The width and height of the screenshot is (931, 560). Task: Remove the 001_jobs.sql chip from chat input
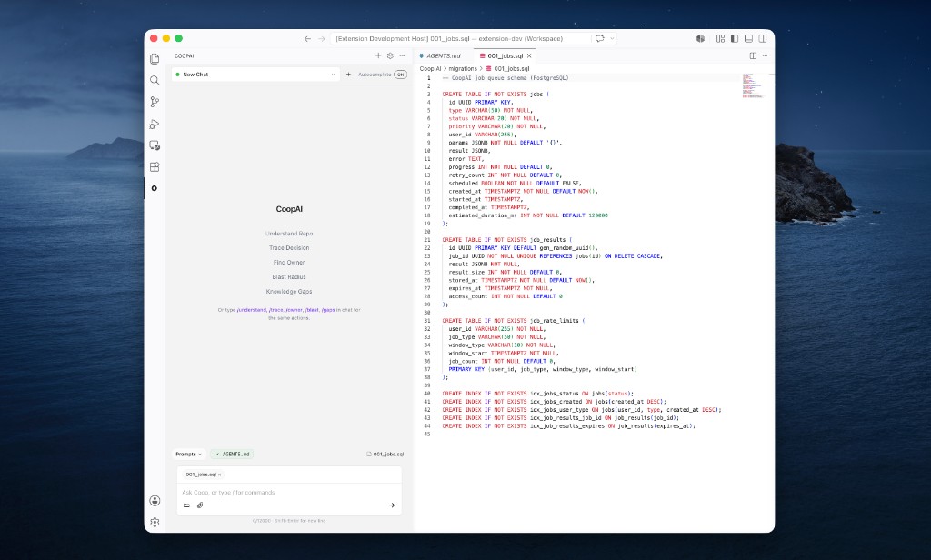tap(220, 475)
